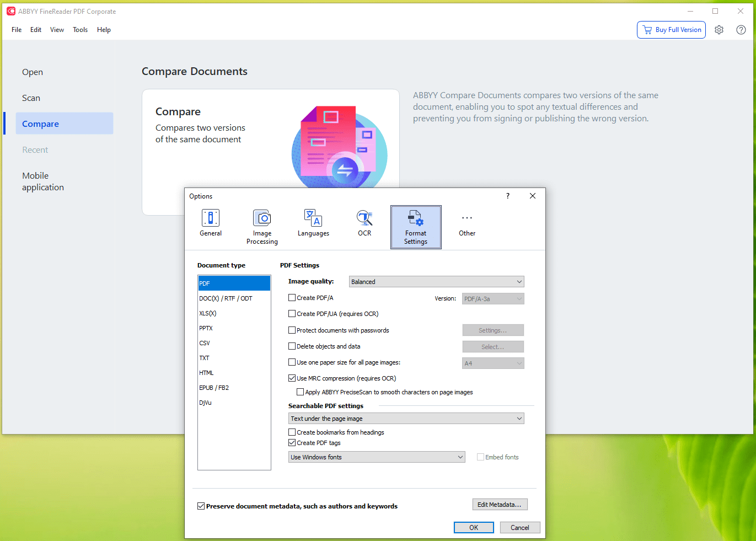
Task: Select DjVu document type
Action: [234, 403]
